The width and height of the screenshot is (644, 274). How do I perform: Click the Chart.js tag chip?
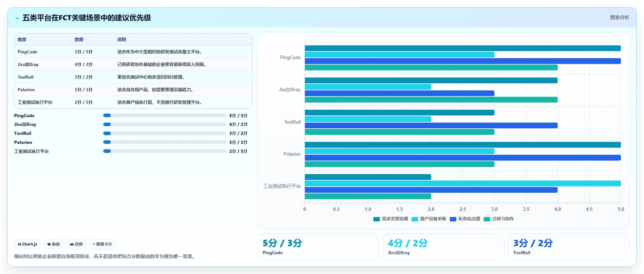tap(27, 244)
